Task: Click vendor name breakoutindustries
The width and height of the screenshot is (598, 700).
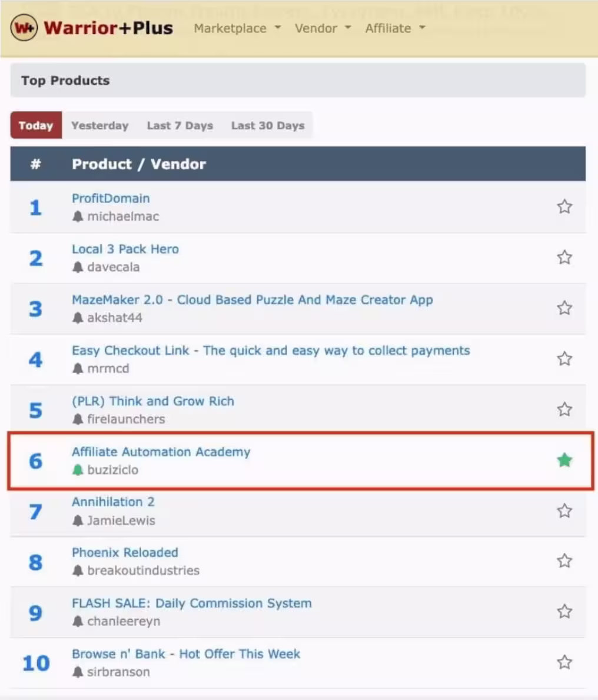Action: coord(144,571)
